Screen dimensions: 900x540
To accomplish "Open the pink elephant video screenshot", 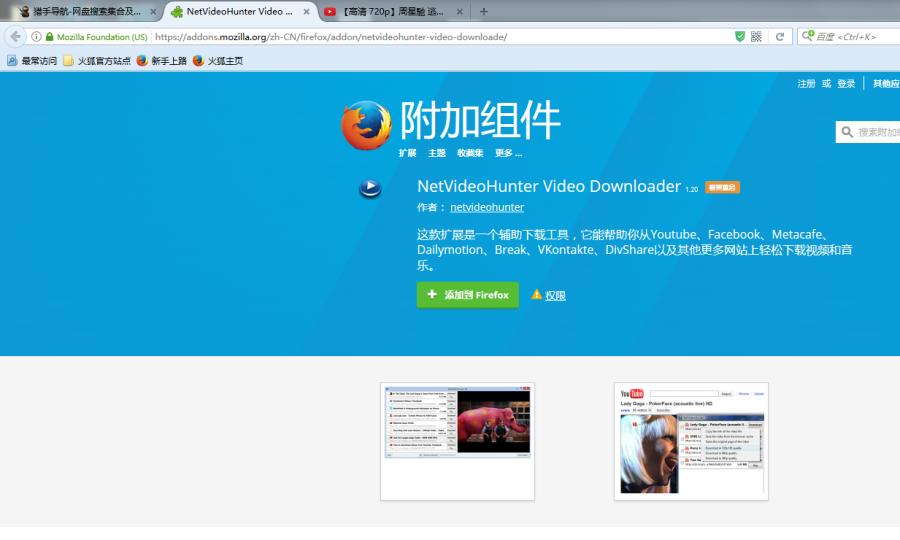I will pyautogui.click(x=457, y=441).
